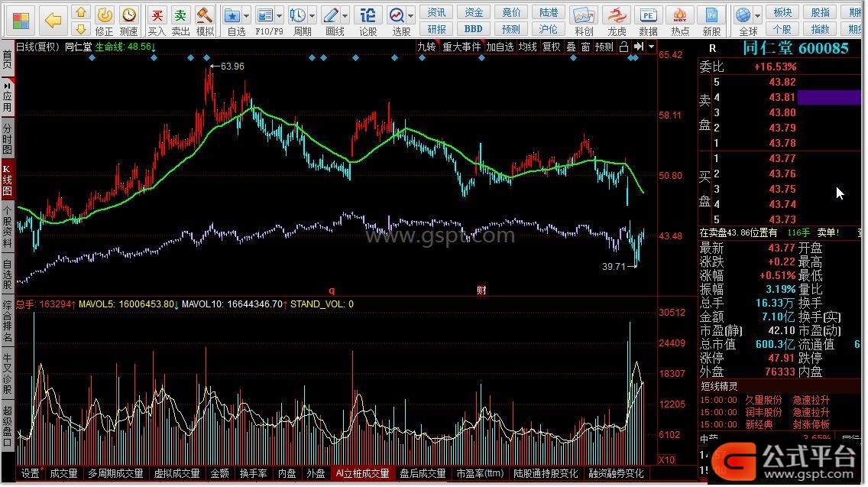
Task: Click the 财 financial marker on the chart
Action: pyautogui.click(x=481, y=291)
